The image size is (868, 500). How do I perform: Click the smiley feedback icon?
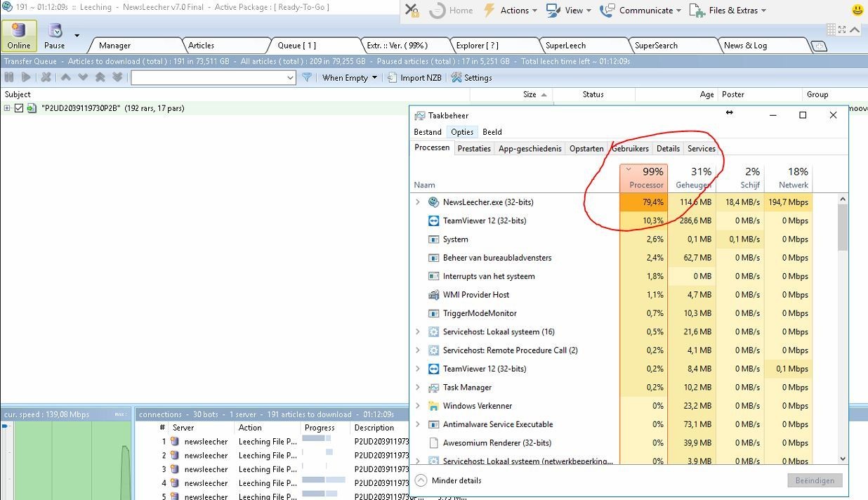click(x=857, y=11)
